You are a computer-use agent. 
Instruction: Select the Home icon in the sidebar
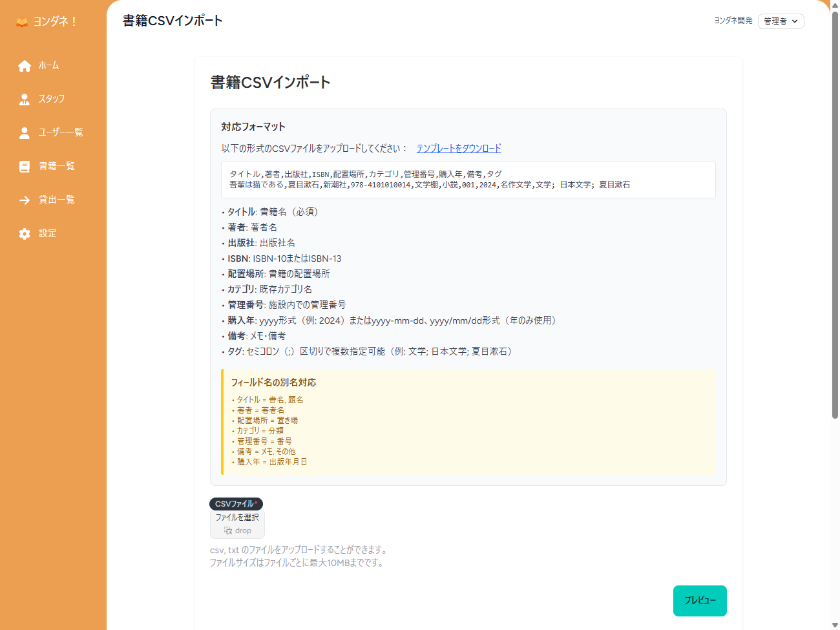click(25, 65)
